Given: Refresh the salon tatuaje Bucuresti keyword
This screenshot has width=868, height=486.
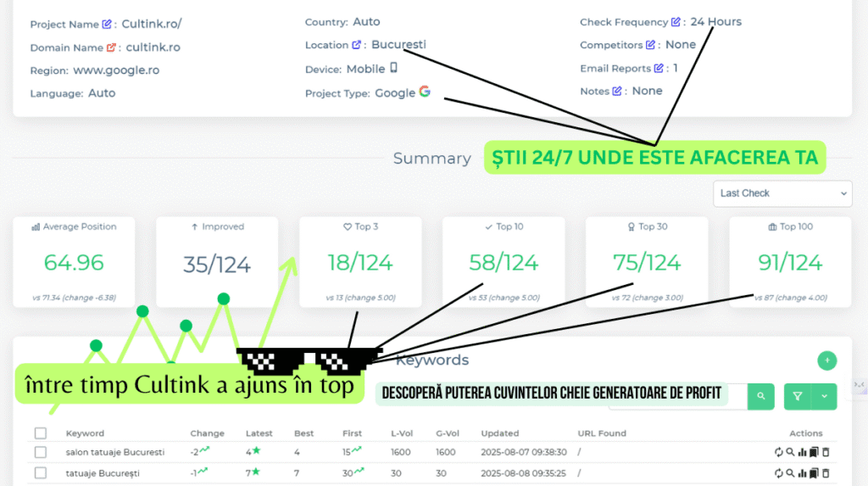Looking at the screenshot, I should tap(778, 452).
